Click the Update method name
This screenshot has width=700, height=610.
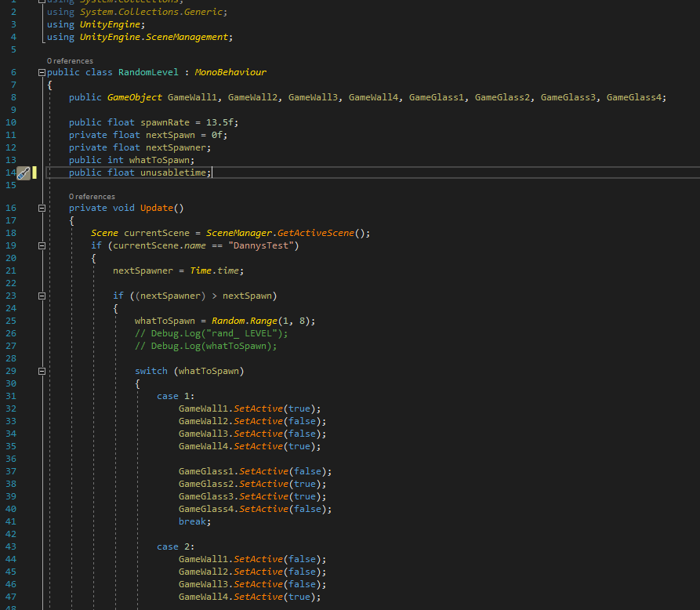pos(156,208)
